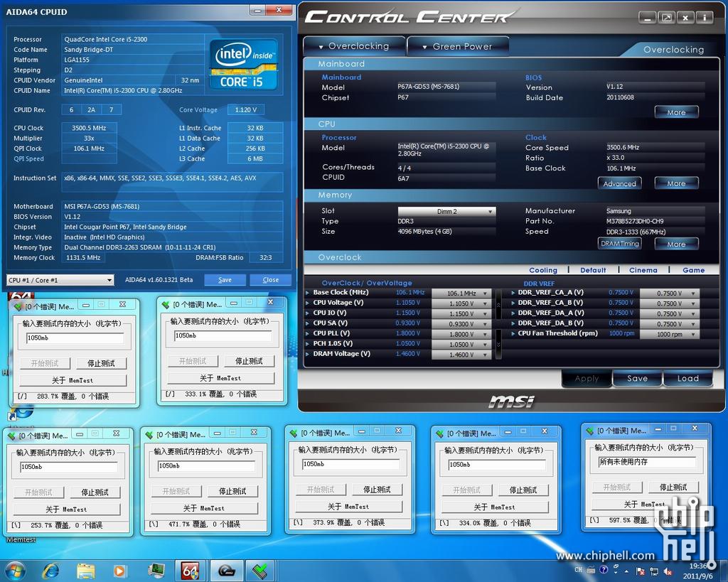Click the 1050mb field in MemTest at 373.9% coverage
The width and height of the screenshot is (728, 582).
350,464
